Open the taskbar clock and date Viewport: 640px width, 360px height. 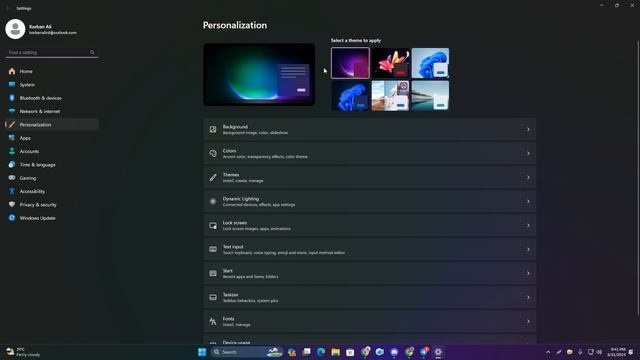[x=616, y=352]
